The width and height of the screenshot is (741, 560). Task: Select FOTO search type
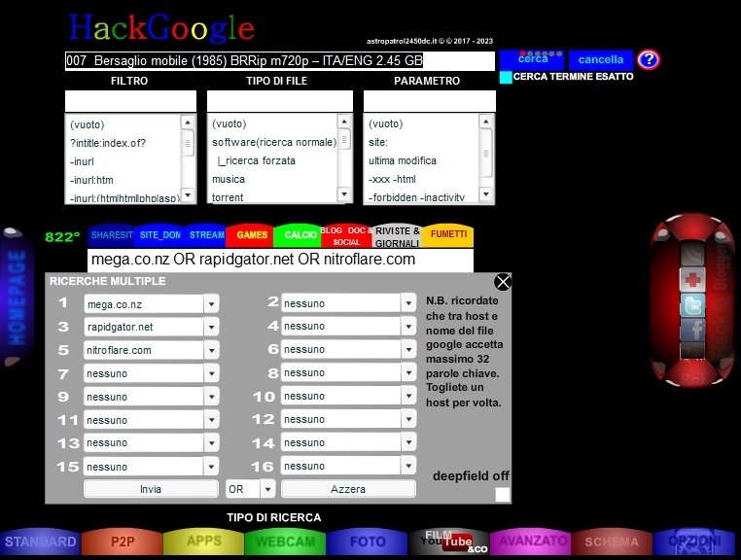[368, 542]
